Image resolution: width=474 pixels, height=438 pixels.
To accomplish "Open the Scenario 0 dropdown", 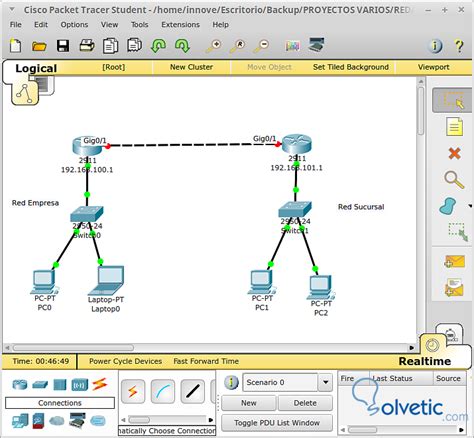I will [x=325, y=382].
